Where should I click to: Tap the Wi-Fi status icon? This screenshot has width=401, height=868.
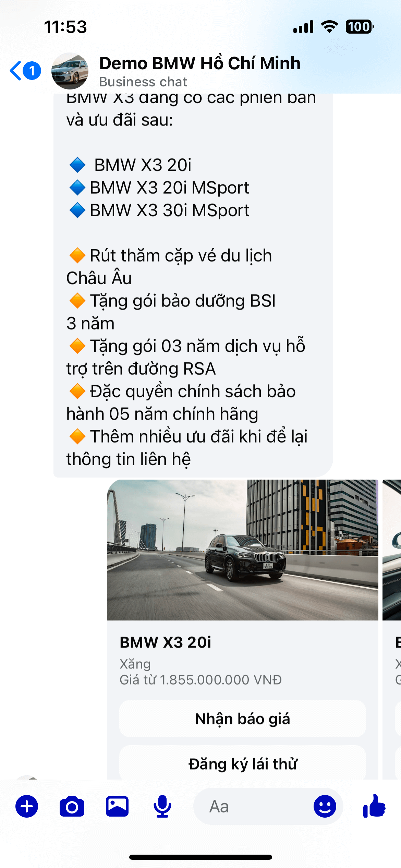[329, 26]
